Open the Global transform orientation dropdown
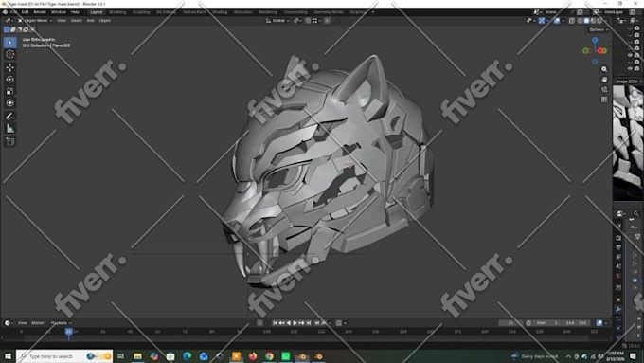 pos(277,20)
